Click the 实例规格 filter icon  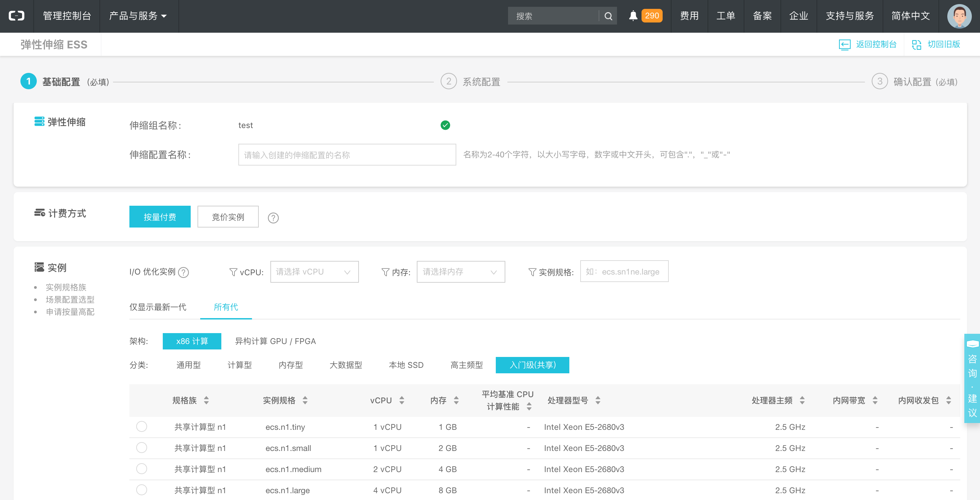(x=531, y=272)
